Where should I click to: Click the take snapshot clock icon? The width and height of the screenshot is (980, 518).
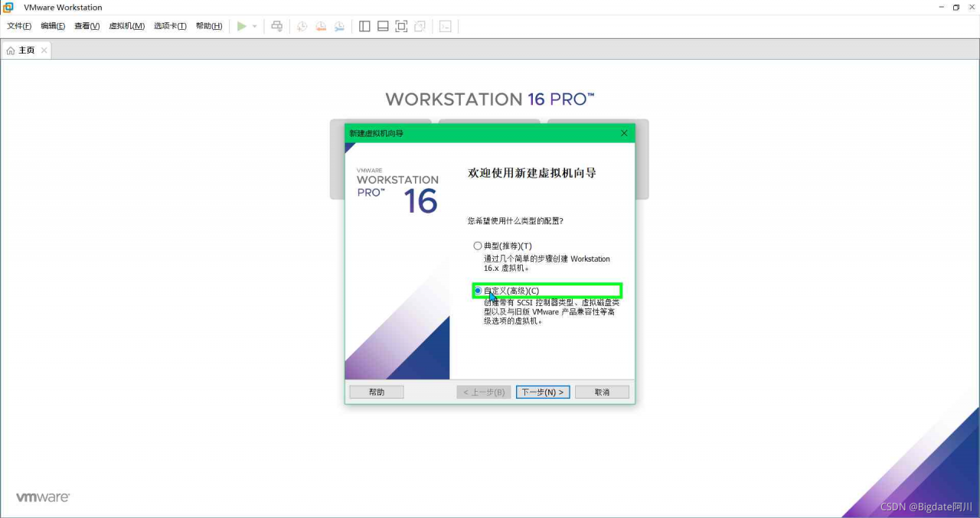pyautogui.click(x=302, y=26)
